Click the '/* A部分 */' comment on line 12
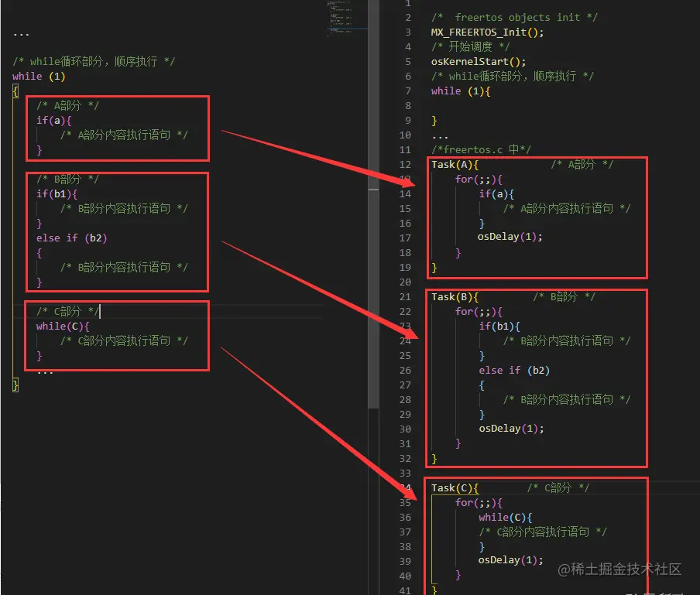This screenshot has height=595, width=700. pos(582,165)
